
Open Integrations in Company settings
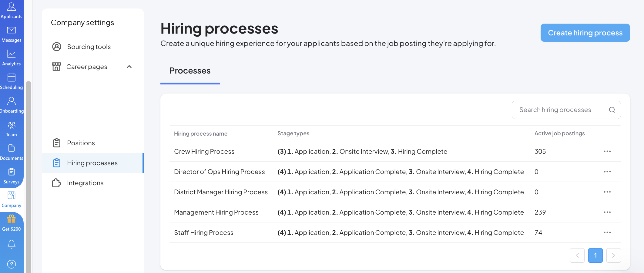click(85, 183)
